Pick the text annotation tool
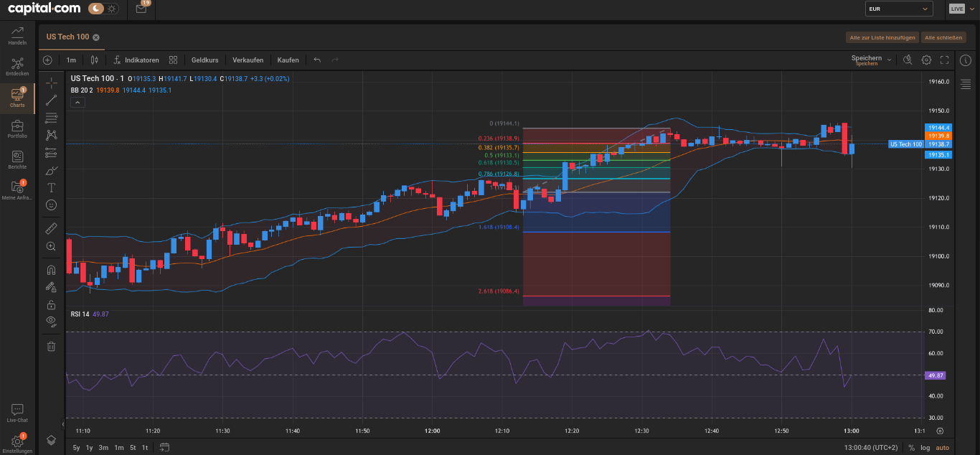The height and width of the screenshot is (455, 980). coord(51,187)
